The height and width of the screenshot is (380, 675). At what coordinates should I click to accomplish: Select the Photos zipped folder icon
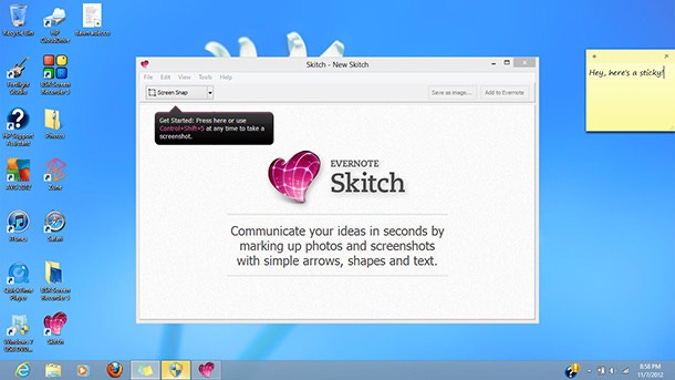point(55,124)
